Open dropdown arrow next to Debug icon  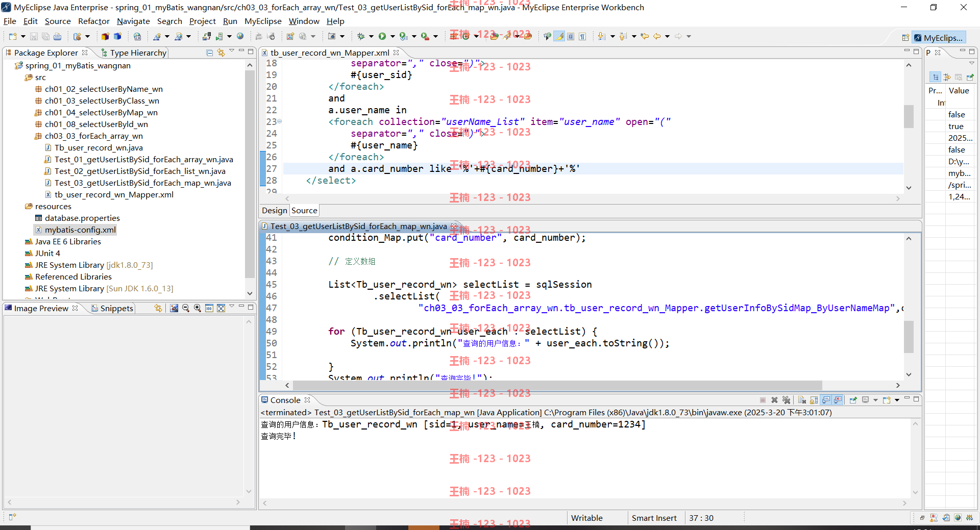371,36
